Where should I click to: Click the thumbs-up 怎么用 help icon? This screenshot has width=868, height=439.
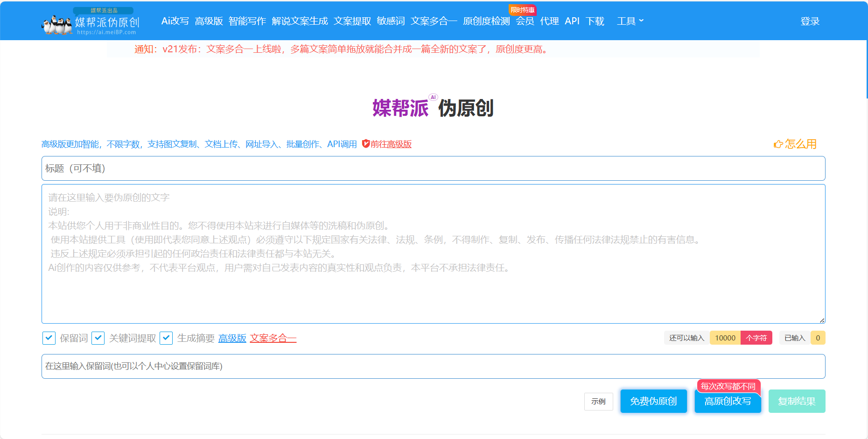tap(778, 144)
